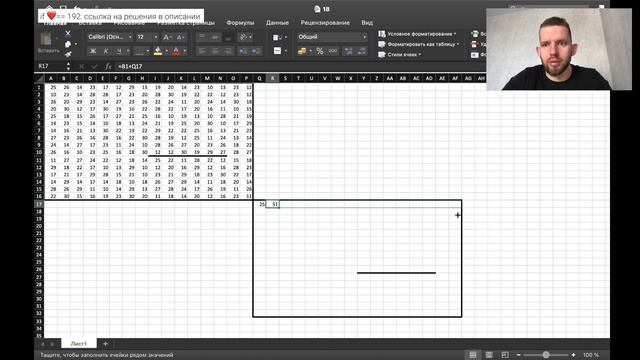Viewport: 640px width, 360px height.
Task: Click the text orientation icon
Action: (x=244, y=37)
